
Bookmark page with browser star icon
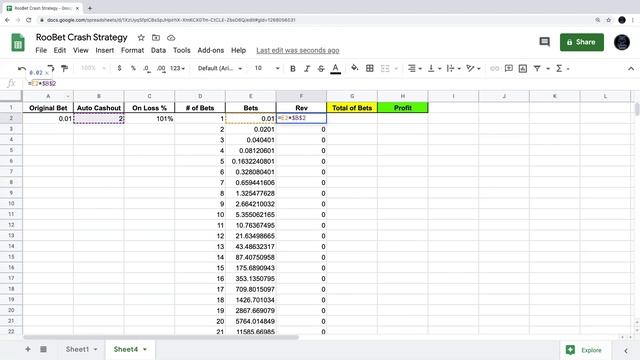click(x=609, y=20)
